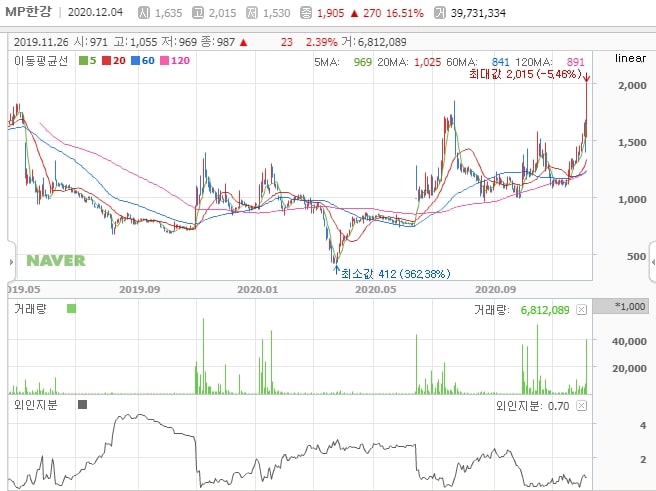Click the 2019.11.26 data date readout
The width and height of the screenshot is (656, 491).
(x=41, y=42)
